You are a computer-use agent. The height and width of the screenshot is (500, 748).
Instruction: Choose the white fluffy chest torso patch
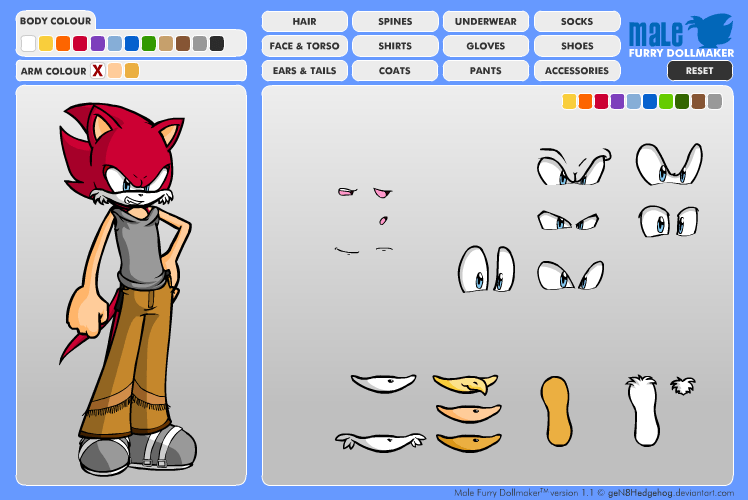coord(644,411)
